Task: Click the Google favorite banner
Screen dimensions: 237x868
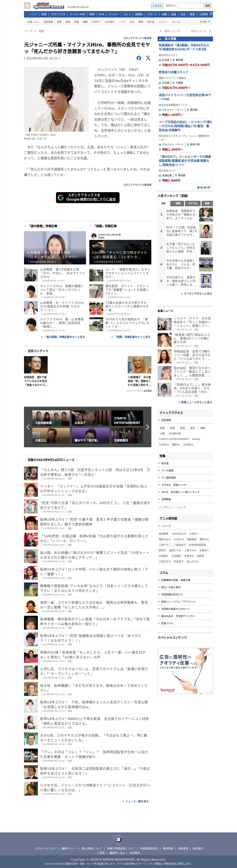Action: click(x=88, y=197)
